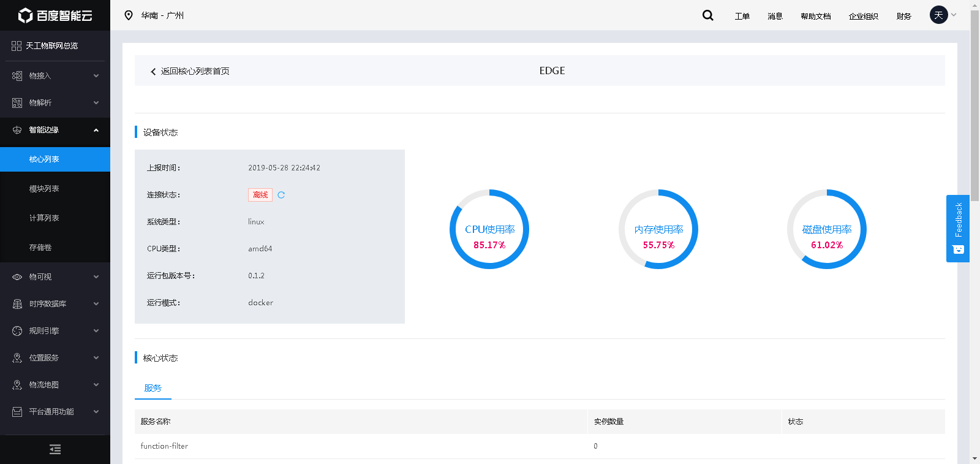Open the Feedback side tab
The height and width of the screenshot is (464, 980).
click(958, 229)
